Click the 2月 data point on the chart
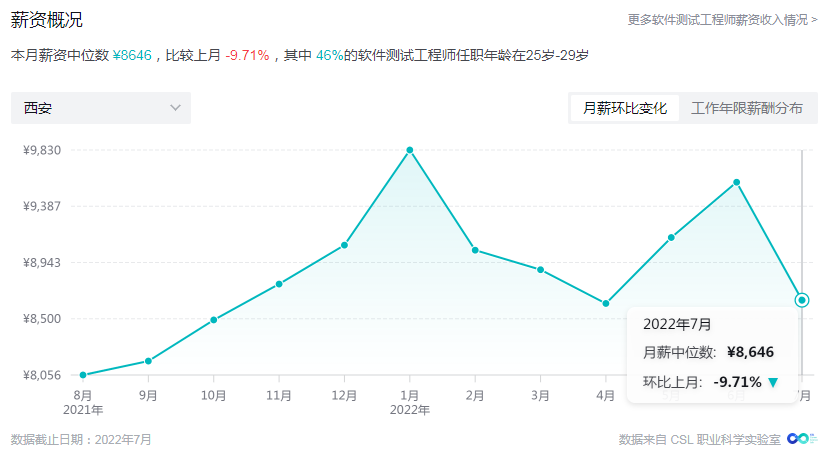 tap(475, 250)
